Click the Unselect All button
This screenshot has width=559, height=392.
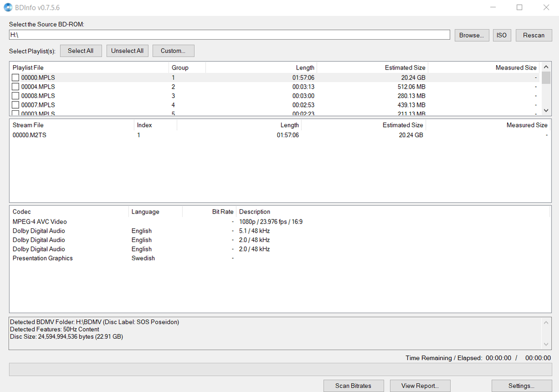(127, 50)
